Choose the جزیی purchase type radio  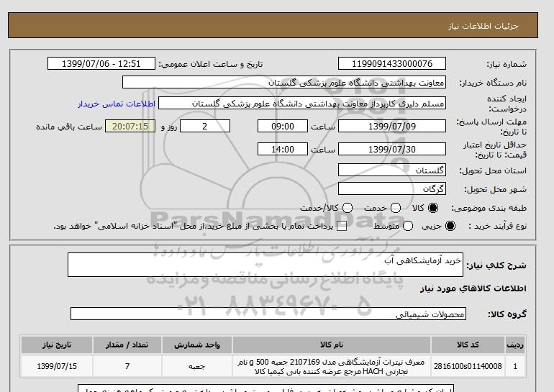point(450,226)
